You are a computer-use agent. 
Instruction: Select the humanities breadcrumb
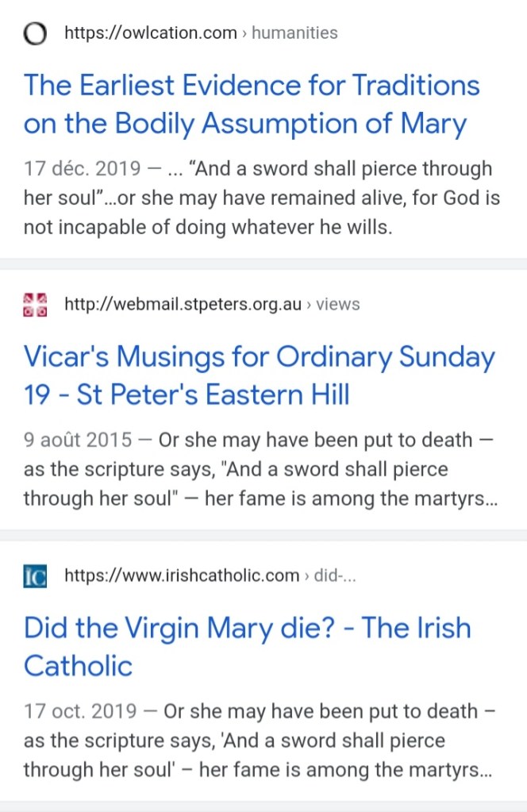[x=294, y=33]
